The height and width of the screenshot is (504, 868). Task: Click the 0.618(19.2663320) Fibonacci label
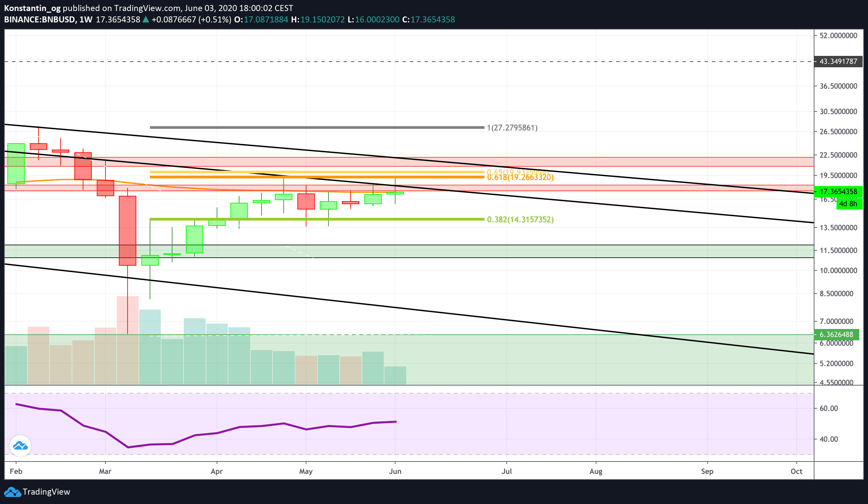click(520, 178)
